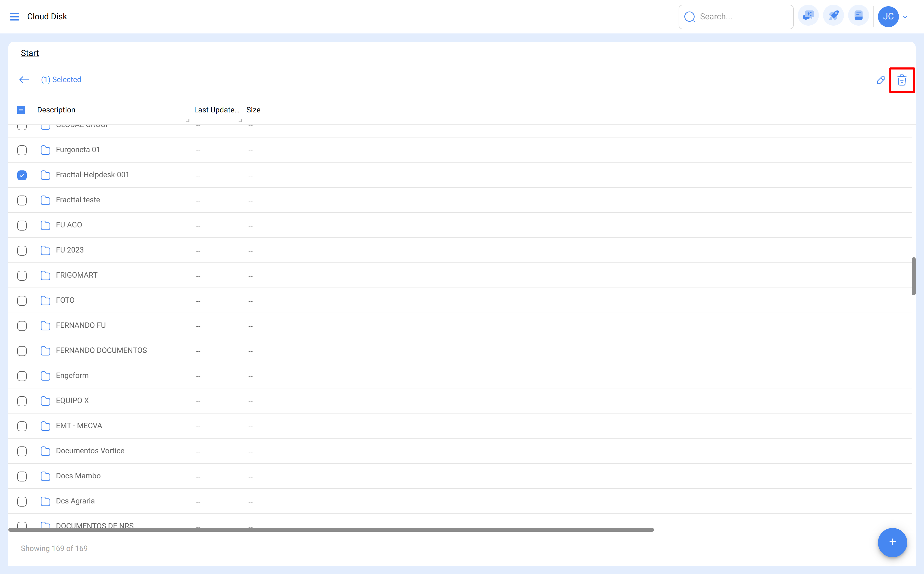The height and width of the screenshot is (574, 924).
Task: Uncheck the Fracttal-Helpdesk-001 checkbox
Action: point(22,175)
